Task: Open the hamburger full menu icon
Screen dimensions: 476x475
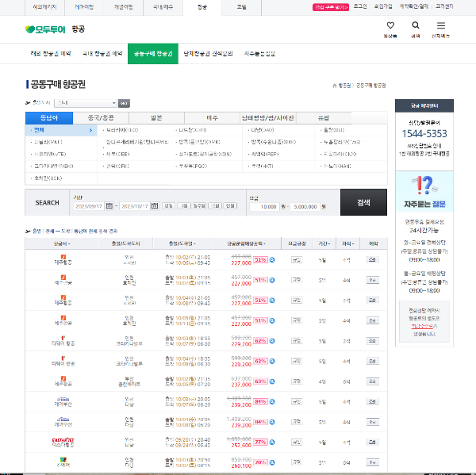Action: tap(441, 25)
